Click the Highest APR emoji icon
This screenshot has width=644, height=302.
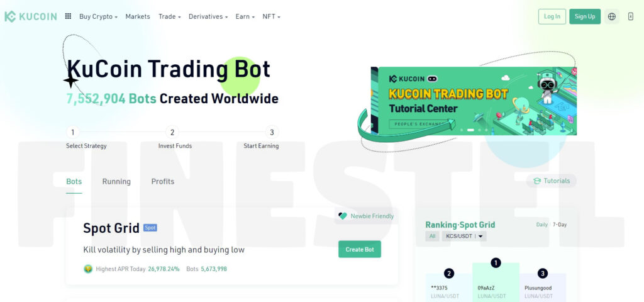(88, 269)
